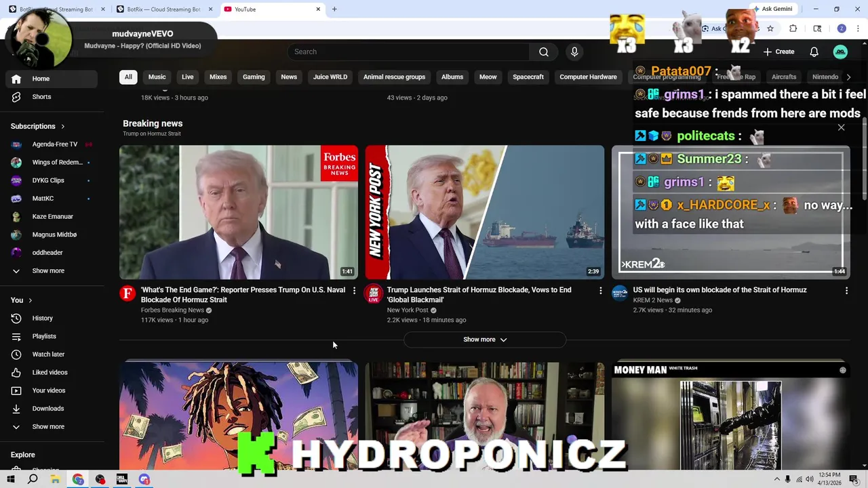Open the notifications bell
The image size is (868, 488).
(x=814, y=52)
